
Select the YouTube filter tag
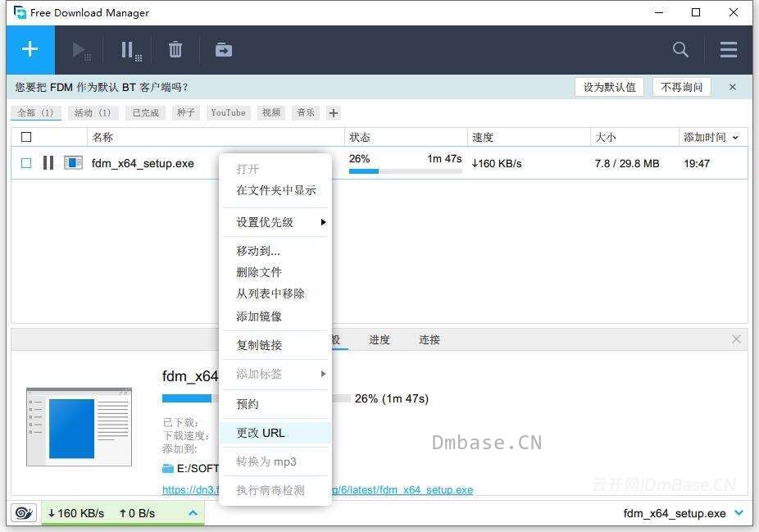(228, 113)
